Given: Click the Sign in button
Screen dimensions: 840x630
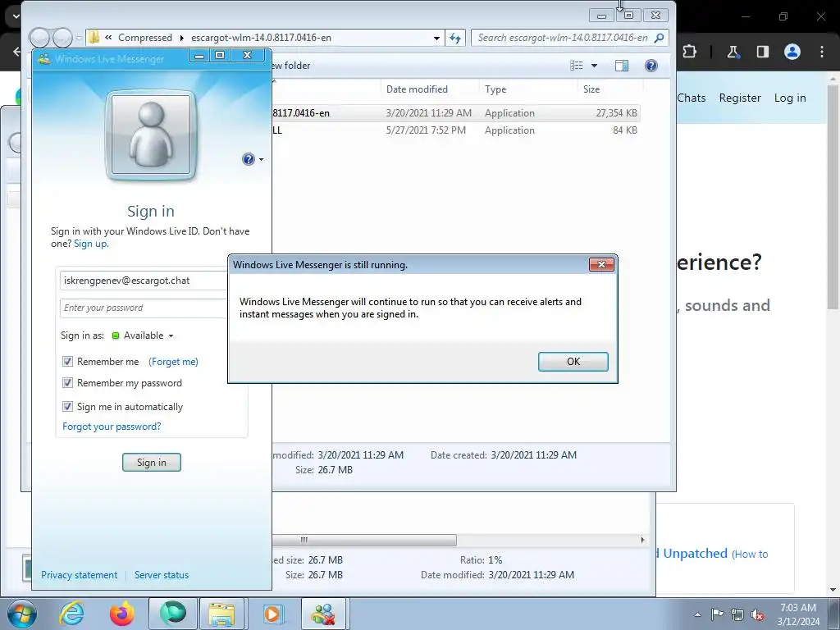Looking at the screenshot, I should coord(152,463).
